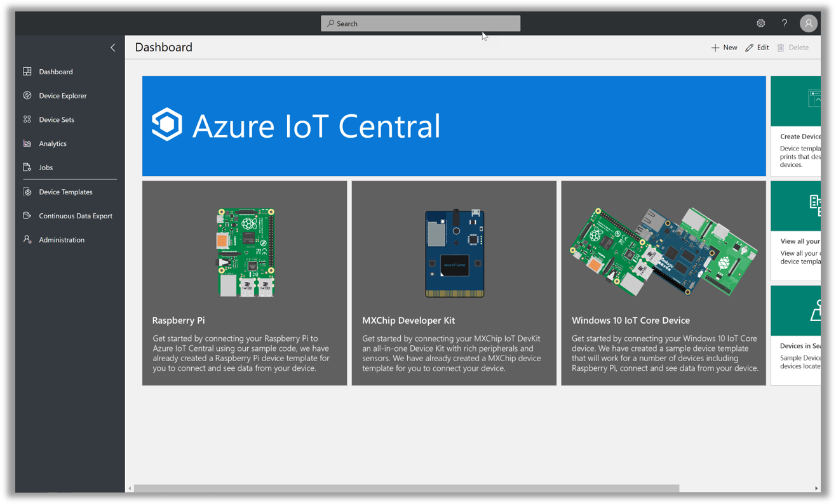The width and height of the screenshot is (836, 504).
Task: Click the Administration person icon
Action: tap(27, 240)
